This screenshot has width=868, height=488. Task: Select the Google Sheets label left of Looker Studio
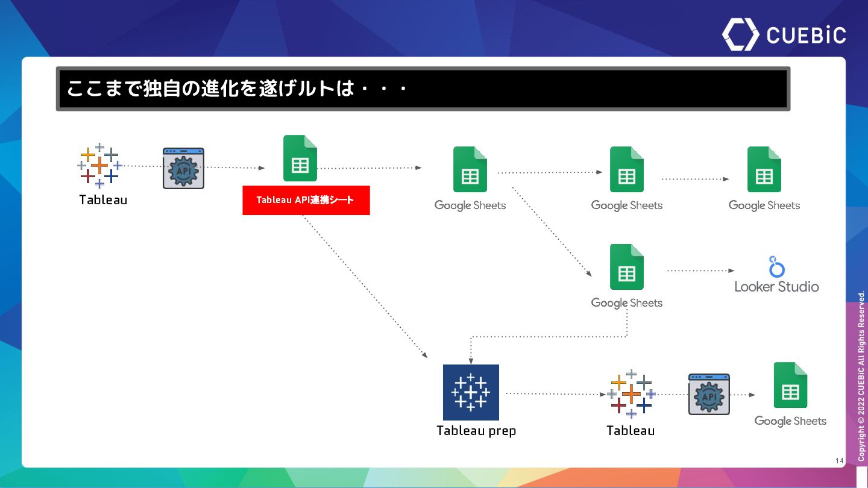click(x=627, y=303)
